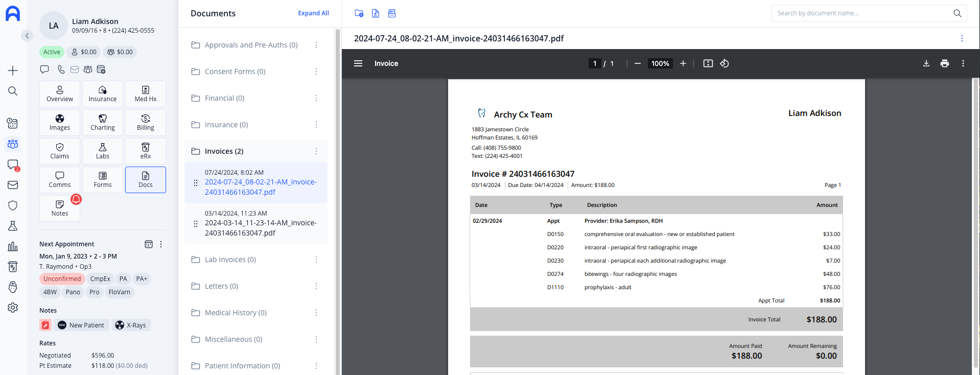Click the patient chat bubble icon
Image resolution: width=980 pixels, height=375 pixels.
[x=44, y=69]
